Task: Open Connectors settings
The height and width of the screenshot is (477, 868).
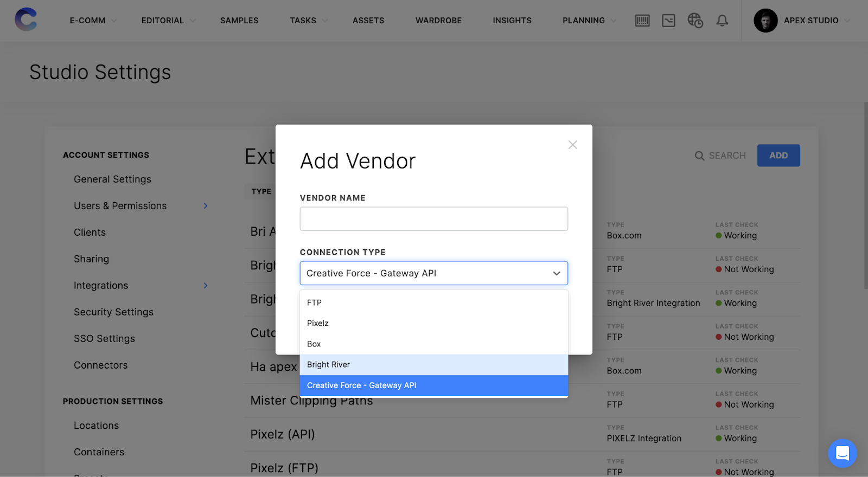Action: coord(100,365)
